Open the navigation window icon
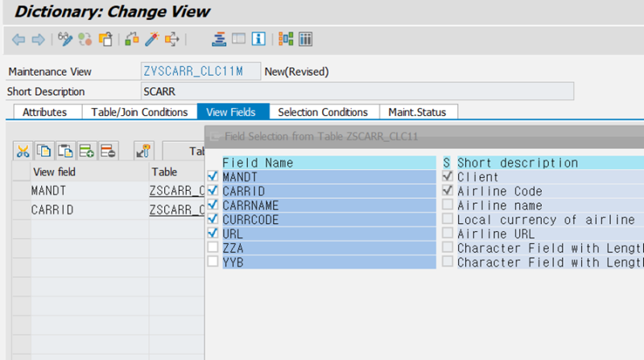 tap(238, 39)
